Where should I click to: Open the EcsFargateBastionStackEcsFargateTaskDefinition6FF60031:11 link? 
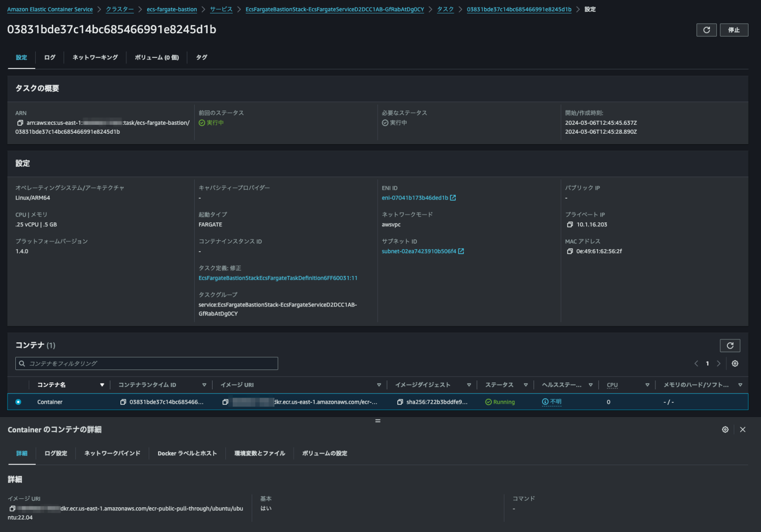coord(277,278)
